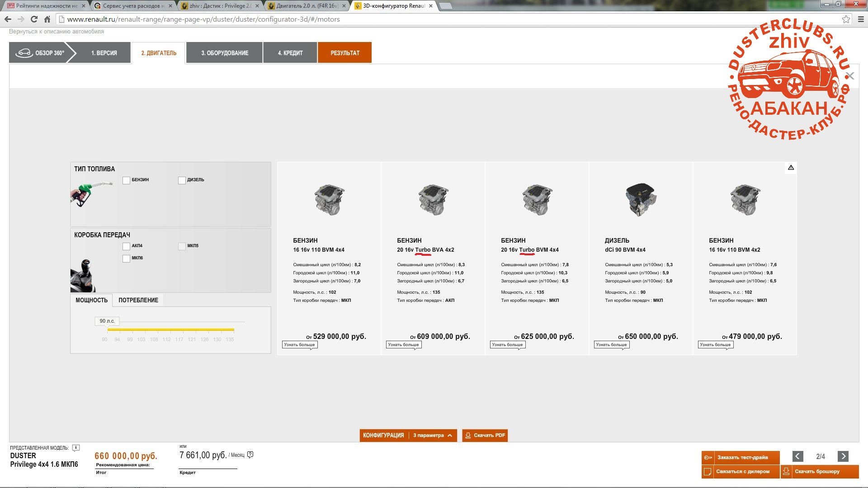Select the Потребление tab
This screenshot has height=488, width=868.
138,300
